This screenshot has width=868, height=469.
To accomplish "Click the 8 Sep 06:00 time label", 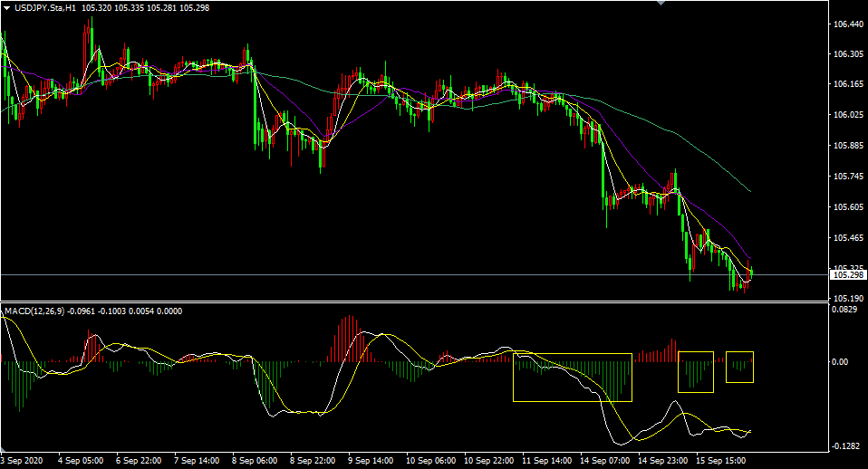I will point(255,461).
